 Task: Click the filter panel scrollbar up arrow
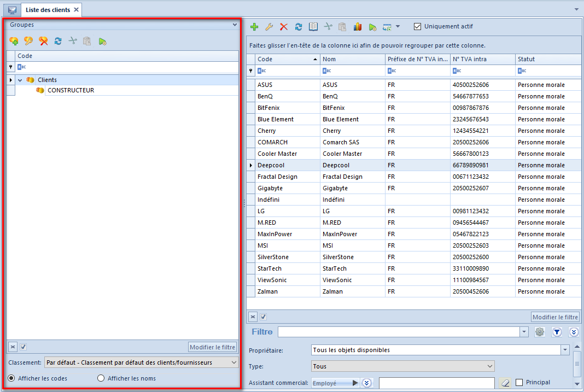(x=577, y=347)
